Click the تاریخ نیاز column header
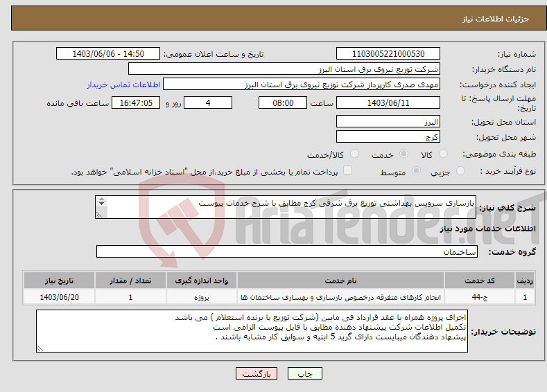 click(59, 280)
